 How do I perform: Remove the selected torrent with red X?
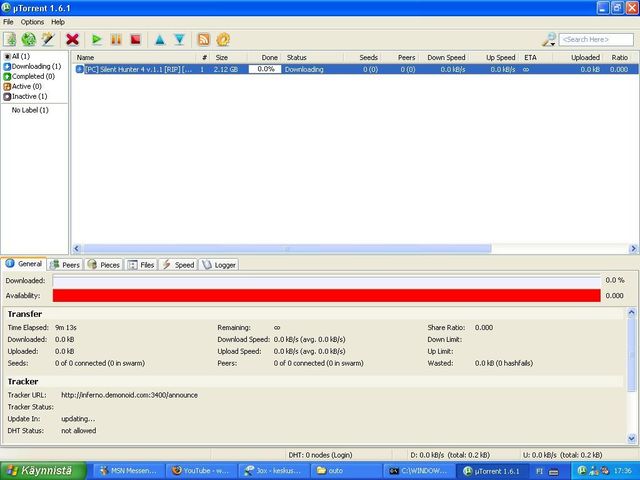(x=72, y=39)
